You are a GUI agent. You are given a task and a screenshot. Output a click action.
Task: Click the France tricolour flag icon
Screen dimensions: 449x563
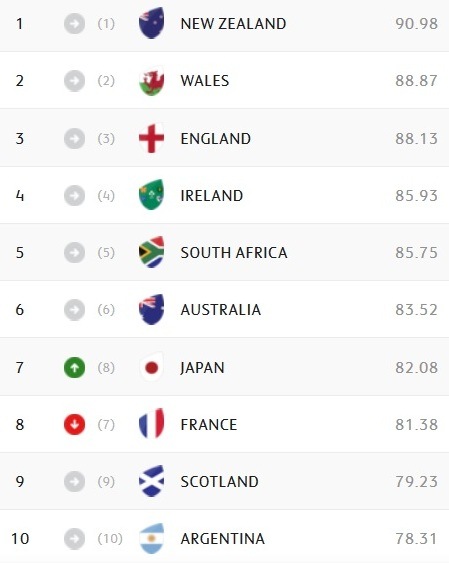[151, 424]
